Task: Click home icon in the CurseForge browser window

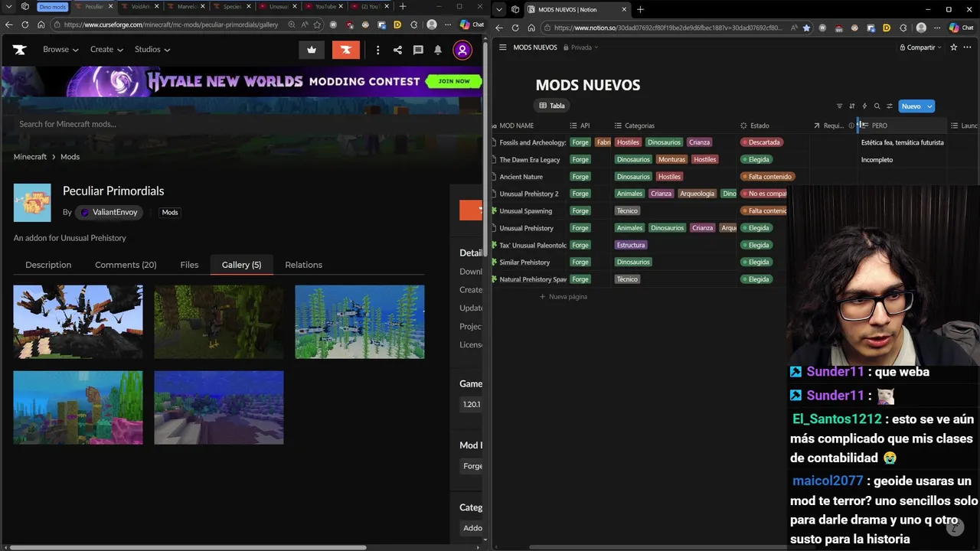Action: 41,24
